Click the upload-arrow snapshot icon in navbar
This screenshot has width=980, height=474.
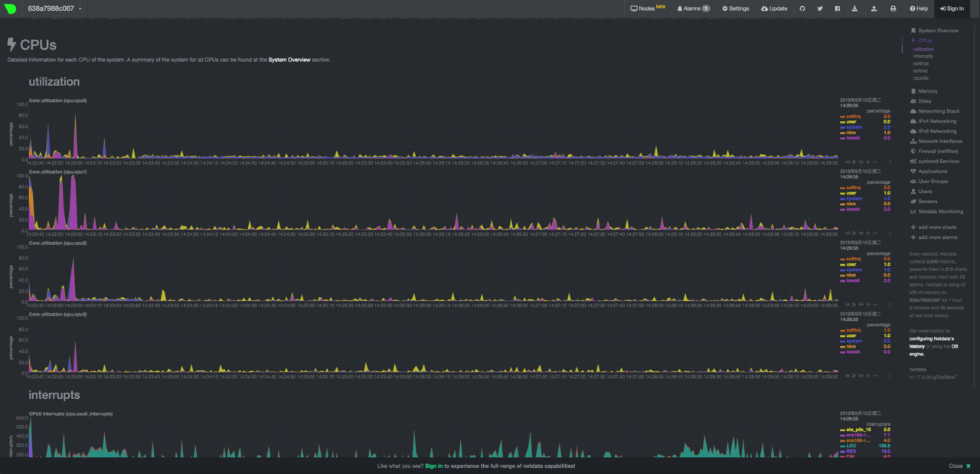(x=874, y=8)
